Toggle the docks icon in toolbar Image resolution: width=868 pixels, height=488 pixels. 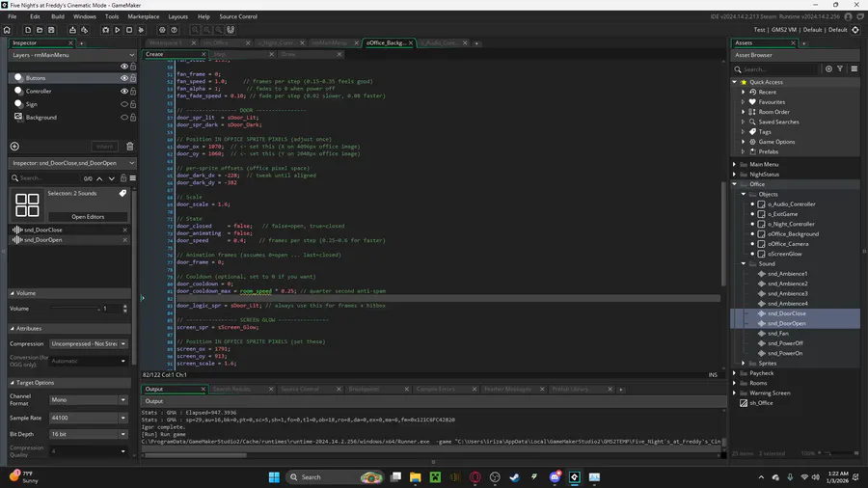pos(231,30)
